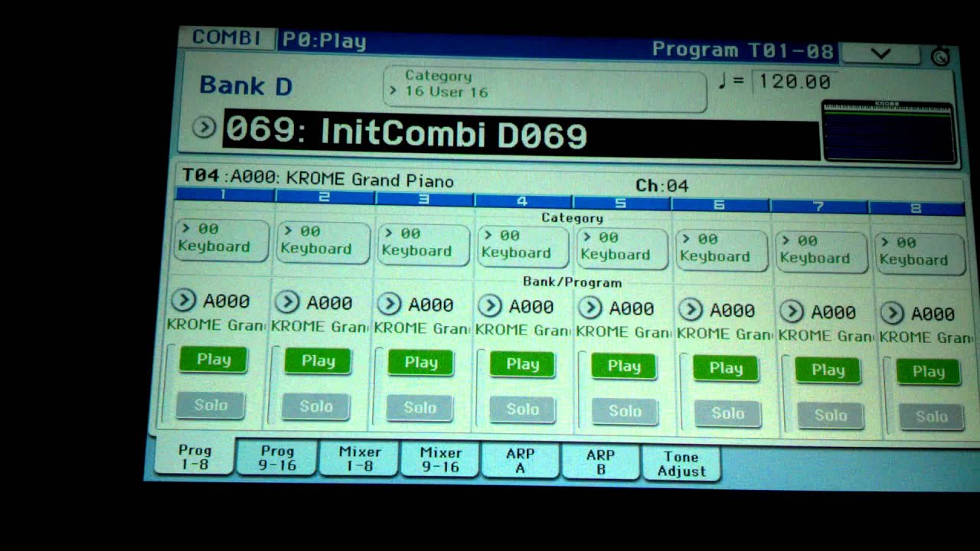The height and width of the screenshot is (551, 980).
Task: Toggle Play status for timbre 7
Action: [x=828, y=370]
